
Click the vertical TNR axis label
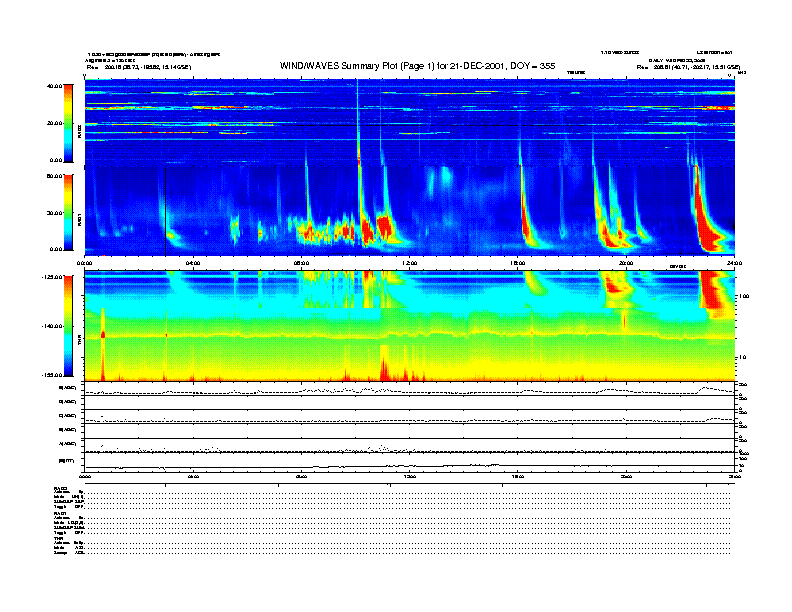(x=80, y=342)
